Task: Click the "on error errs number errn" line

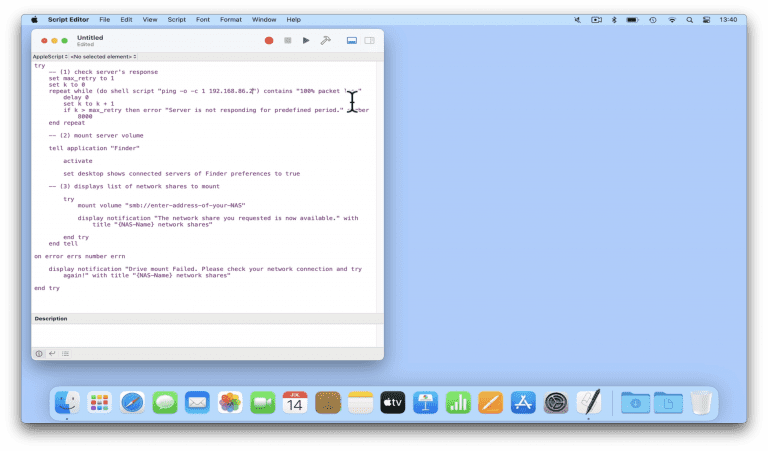Action: [80, 257]
